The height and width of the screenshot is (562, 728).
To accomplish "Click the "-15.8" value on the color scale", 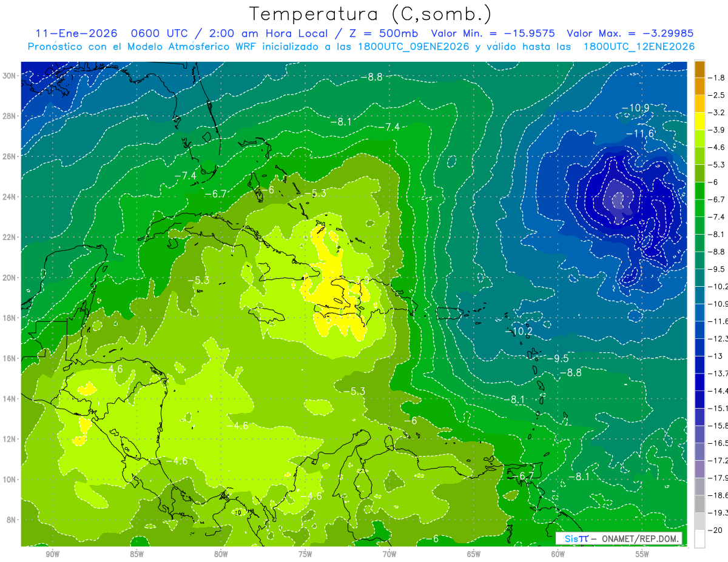I will (718, 424).
